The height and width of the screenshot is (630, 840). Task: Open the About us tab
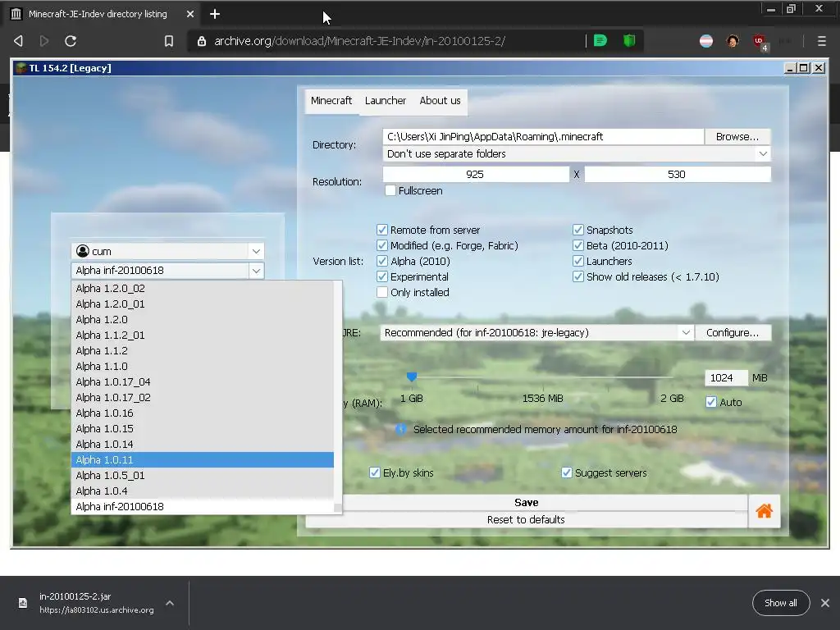(440, 101)
